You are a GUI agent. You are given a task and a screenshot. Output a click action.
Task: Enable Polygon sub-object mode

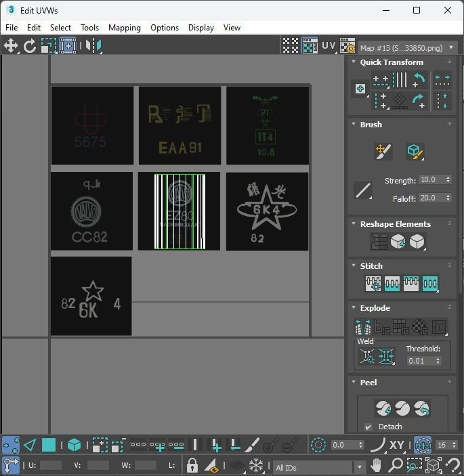click(x=49, y=446)
